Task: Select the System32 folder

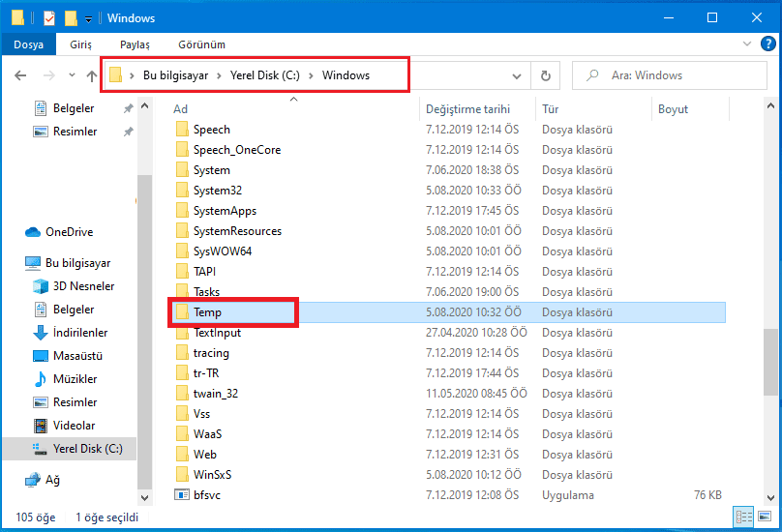Action: click(218, 191)
